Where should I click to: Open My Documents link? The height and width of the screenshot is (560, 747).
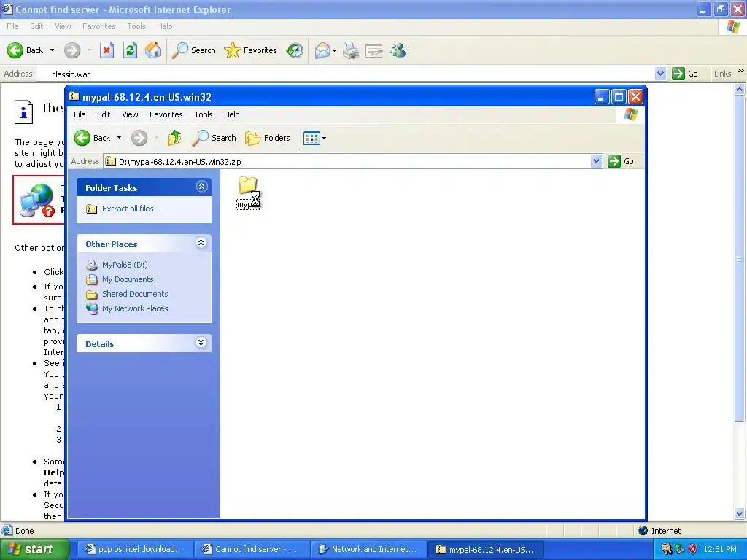pyautogui.click(x=128, y=279)
